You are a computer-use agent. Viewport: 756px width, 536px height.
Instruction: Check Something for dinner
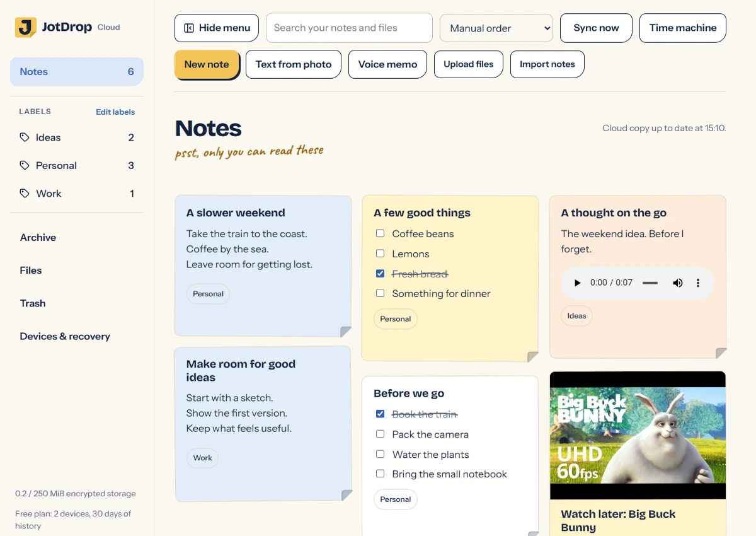coord(380,293)
